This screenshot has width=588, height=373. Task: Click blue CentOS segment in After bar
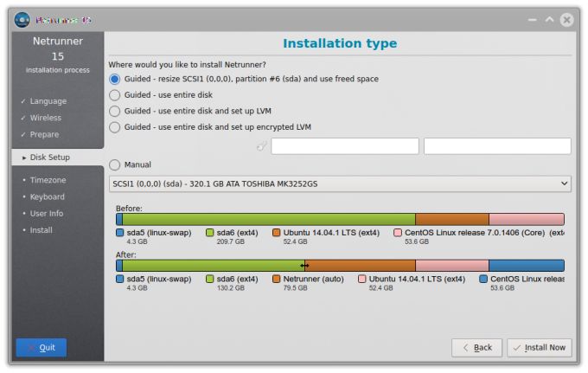(527, 266)
